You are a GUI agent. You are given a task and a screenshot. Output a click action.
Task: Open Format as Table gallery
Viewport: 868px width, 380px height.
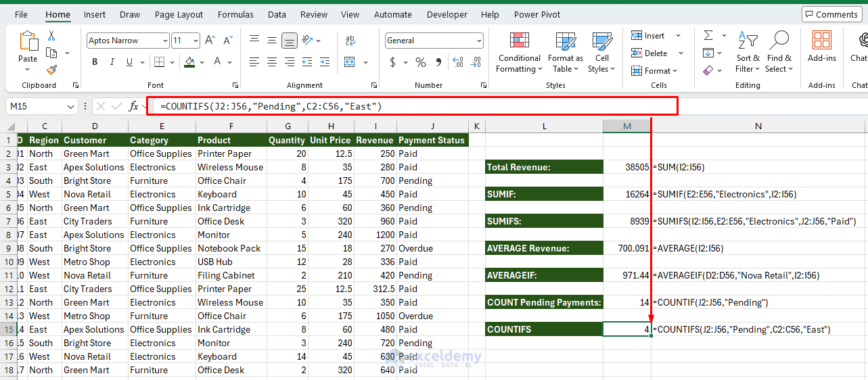point(566,53)
